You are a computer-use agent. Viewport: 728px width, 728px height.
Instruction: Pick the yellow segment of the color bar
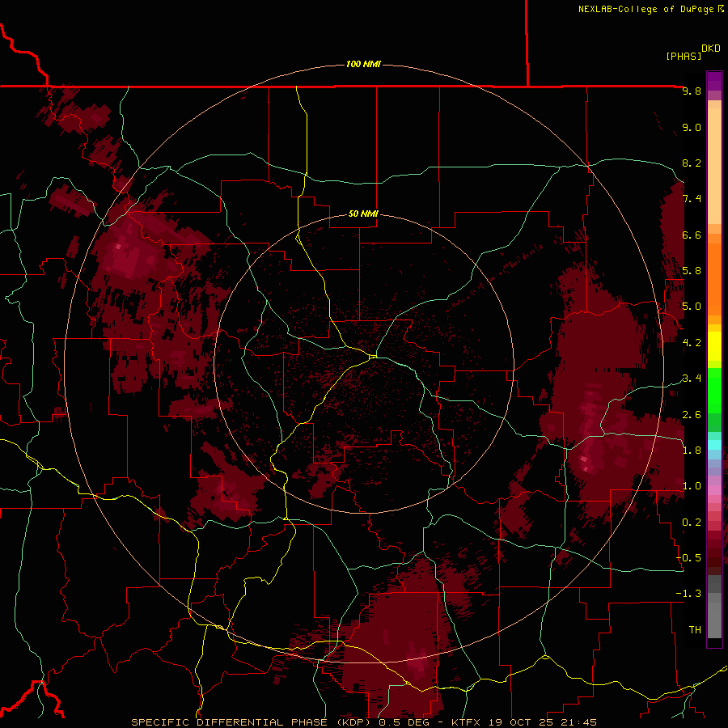(714, 346)
